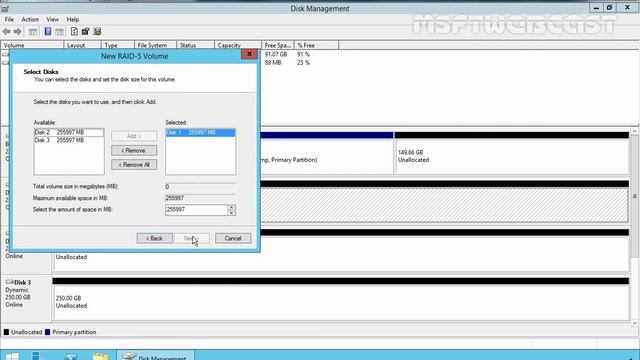Sort by the Type column header
The image size is (640, 360).
[x=118, y=45]
